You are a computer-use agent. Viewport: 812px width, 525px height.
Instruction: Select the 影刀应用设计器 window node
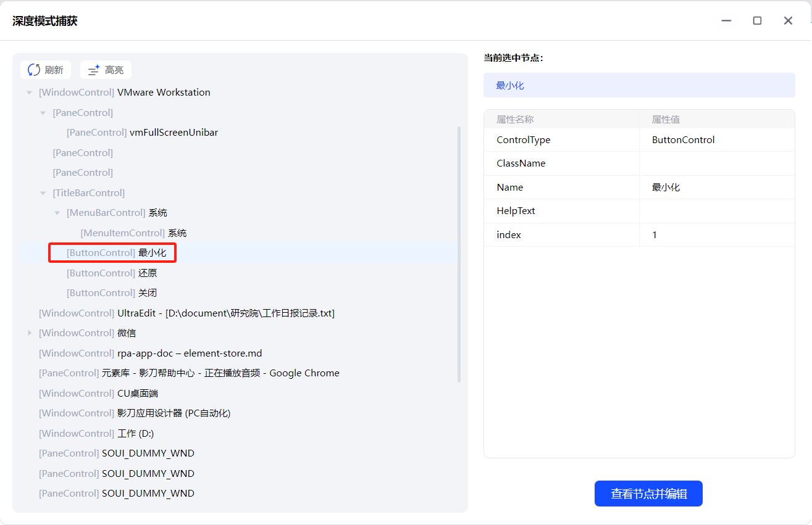click(135, 413)
